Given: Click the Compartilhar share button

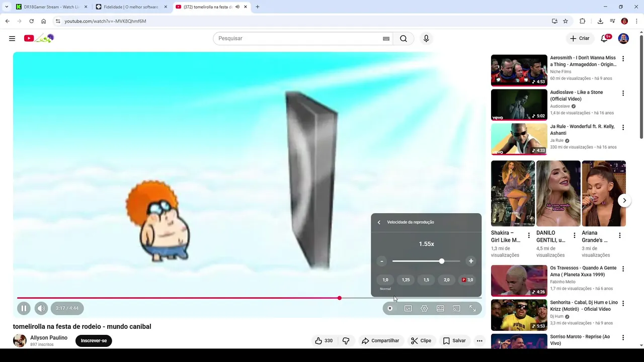Looking at the screenshot, I should pyautogui.click(x=380, y=341).
